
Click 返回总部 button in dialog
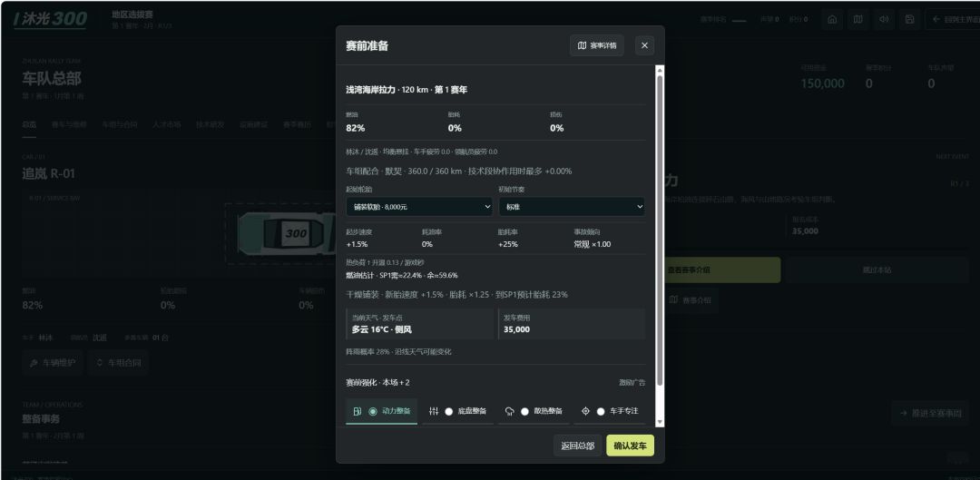[577, 446]
